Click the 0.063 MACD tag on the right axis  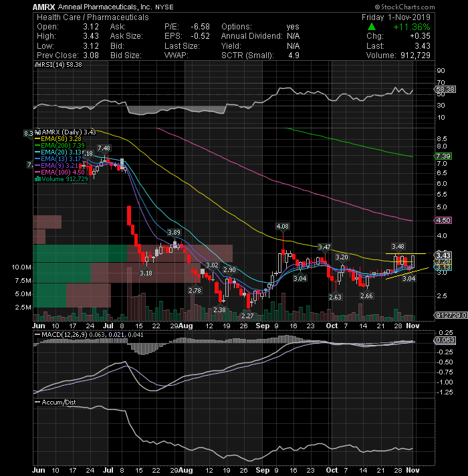coord(445,340)
